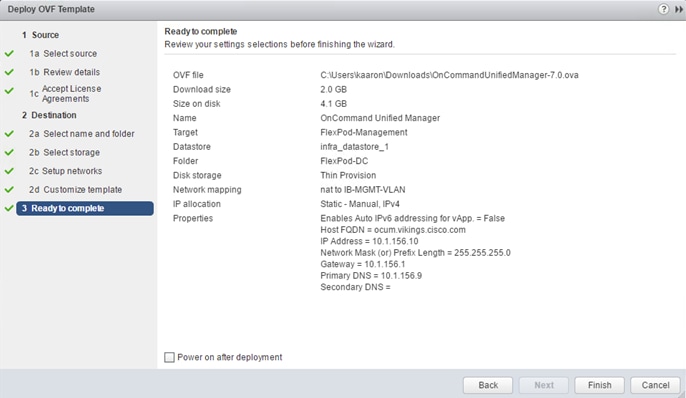The height and width of the screenshot is (398, 686).
Task: Click the 2 Destination section heading
Action: 49,115
